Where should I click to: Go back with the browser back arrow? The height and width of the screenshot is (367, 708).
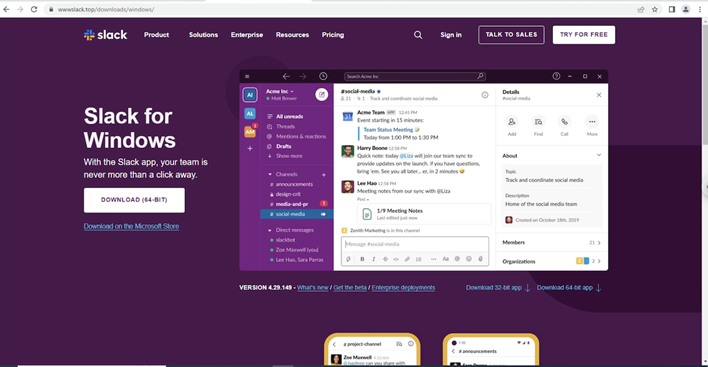(x=6, y=9)
